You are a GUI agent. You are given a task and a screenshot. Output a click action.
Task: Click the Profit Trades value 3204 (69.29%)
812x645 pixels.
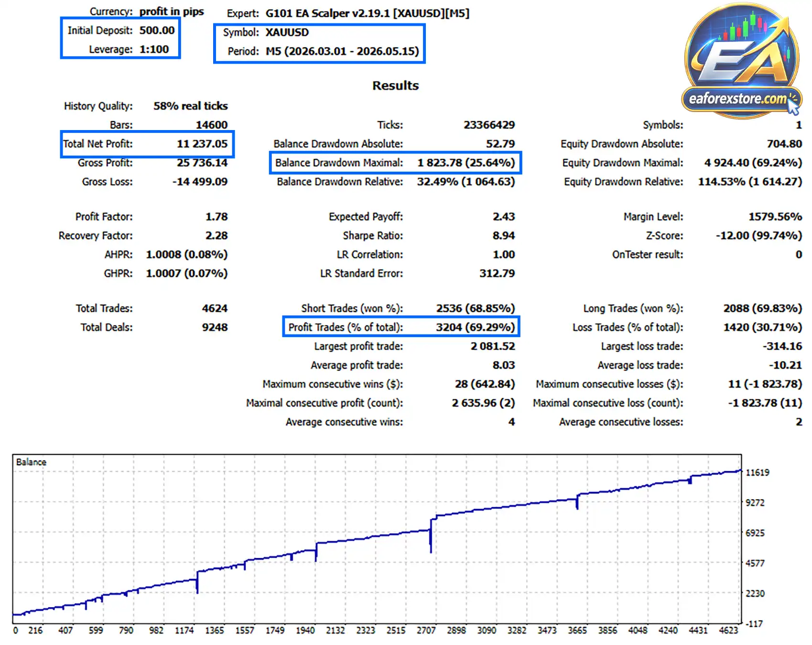476,328
